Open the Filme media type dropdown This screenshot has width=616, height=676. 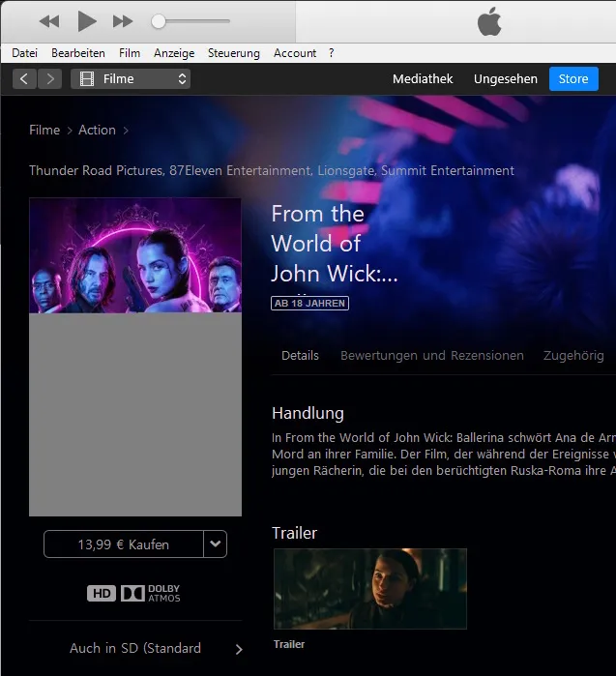[x=131, y=79]
